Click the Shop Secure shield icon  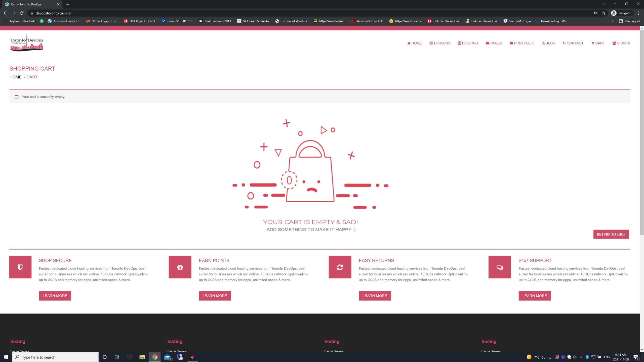20,267
